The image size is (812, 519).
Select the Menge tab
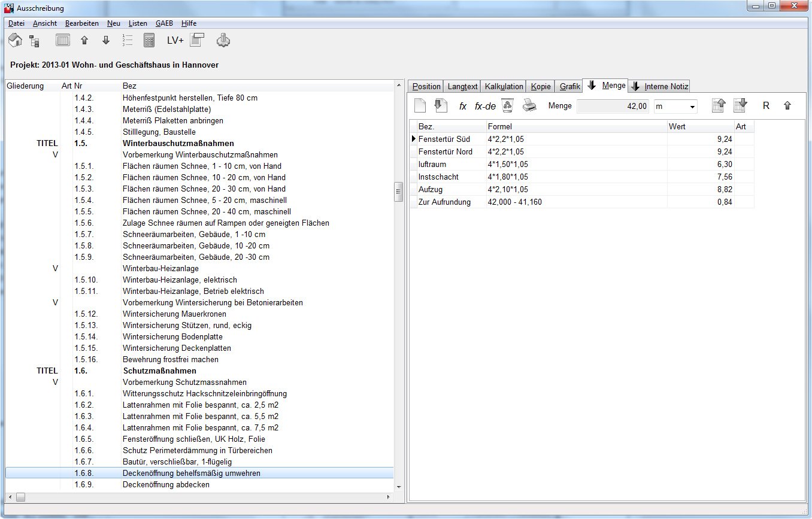click(607, 85)
